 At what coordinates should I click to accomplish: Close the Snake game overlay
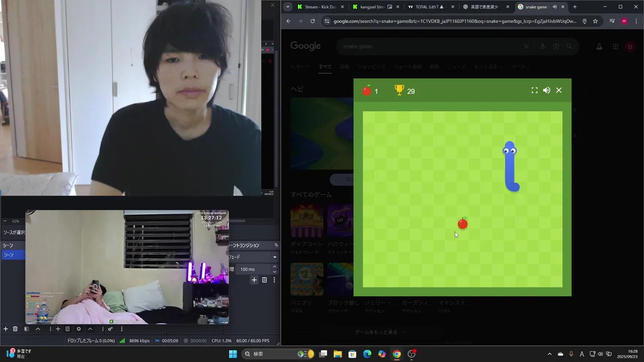(558, 90)
